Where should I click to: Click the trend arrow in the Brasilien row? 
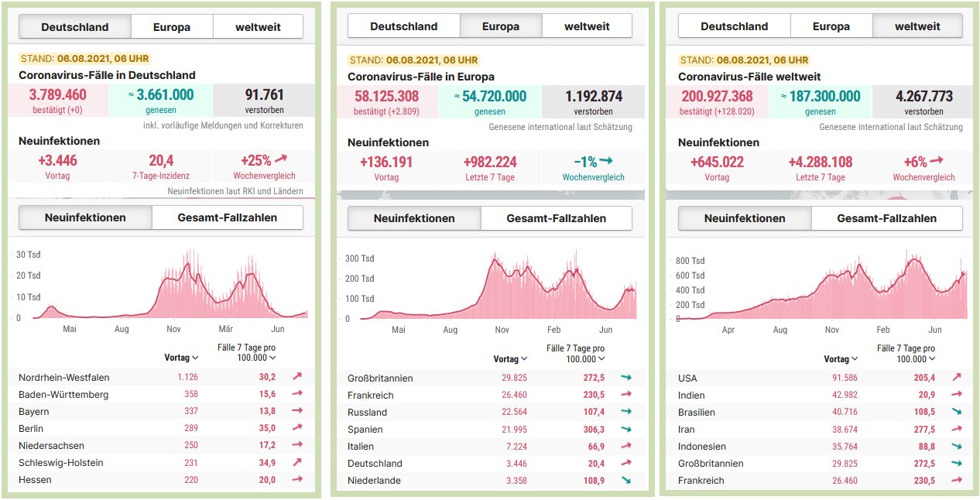point(957,413)
